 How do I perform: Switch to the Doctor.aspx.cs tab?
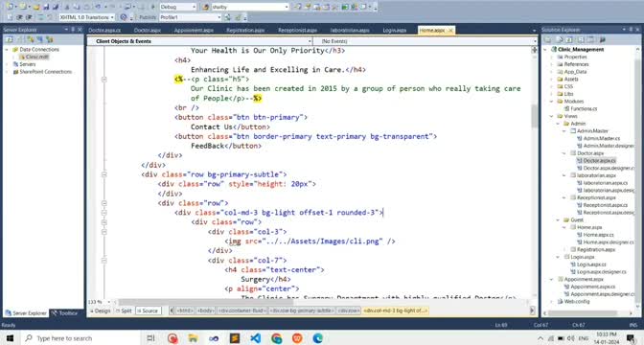point(104,31)
